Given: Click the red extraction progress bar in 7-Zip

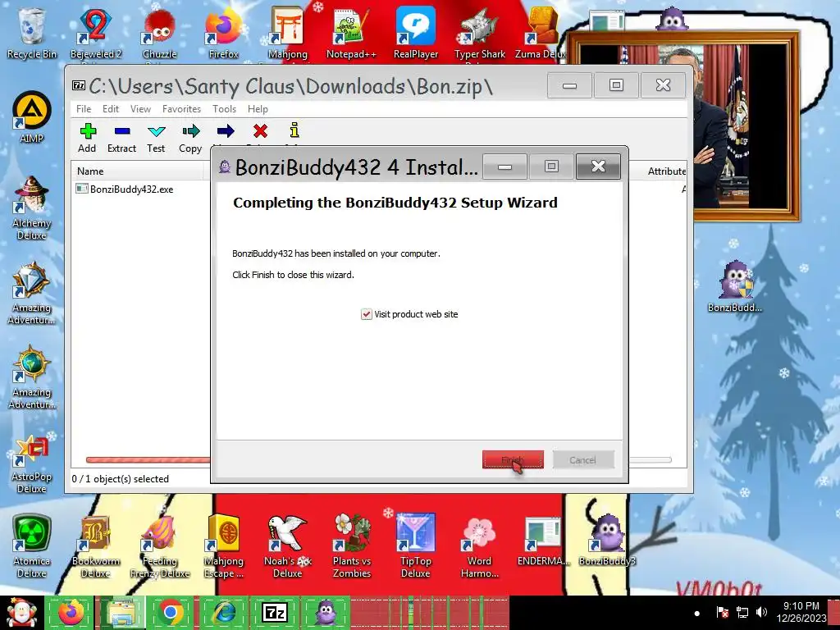Looking at the screenshot, I should 148,459.
